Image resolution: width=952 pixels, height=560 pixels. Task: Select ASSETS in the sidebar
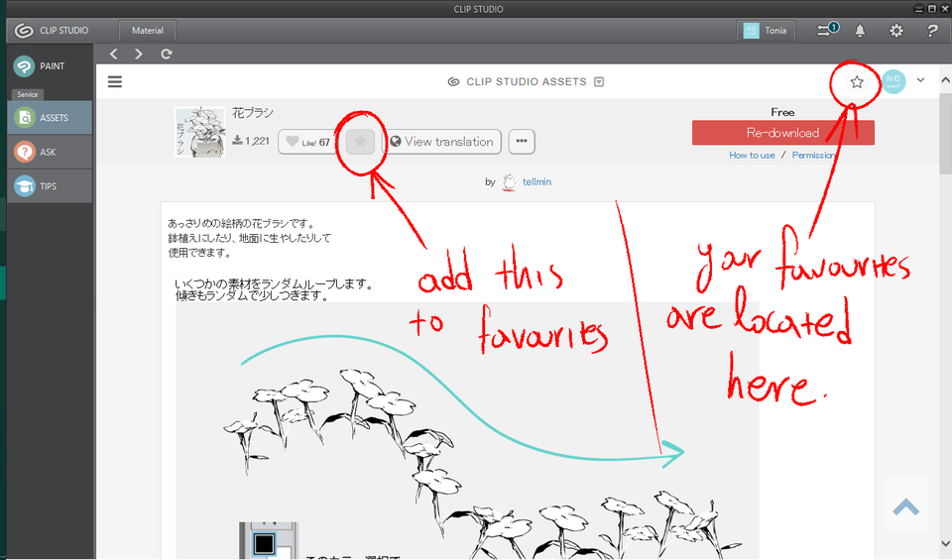50,118
